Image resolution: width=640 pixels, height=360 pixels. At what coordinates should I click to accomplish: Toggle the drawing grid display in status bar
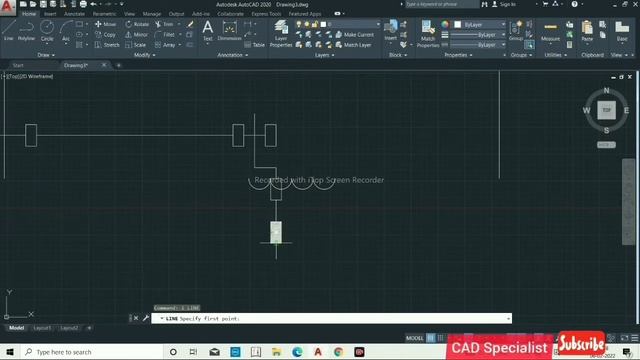pos(431,338)
